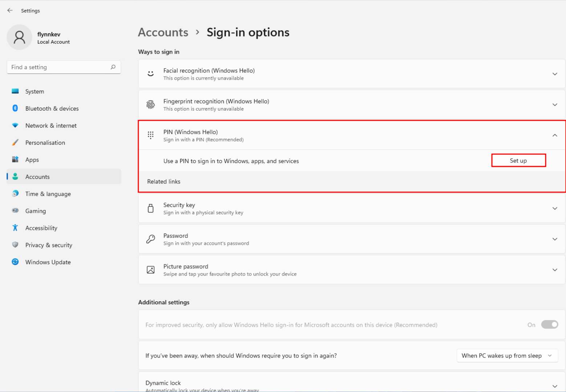The height and width of the screenshot is (392, 566).
Task: Open the Gaming settings category
Action: [36, 211]
